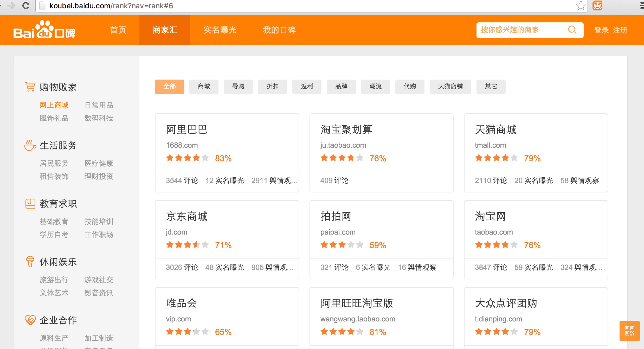Click the bookmark star icon
Screen dimensions: 644x349
tap(581, 5)
